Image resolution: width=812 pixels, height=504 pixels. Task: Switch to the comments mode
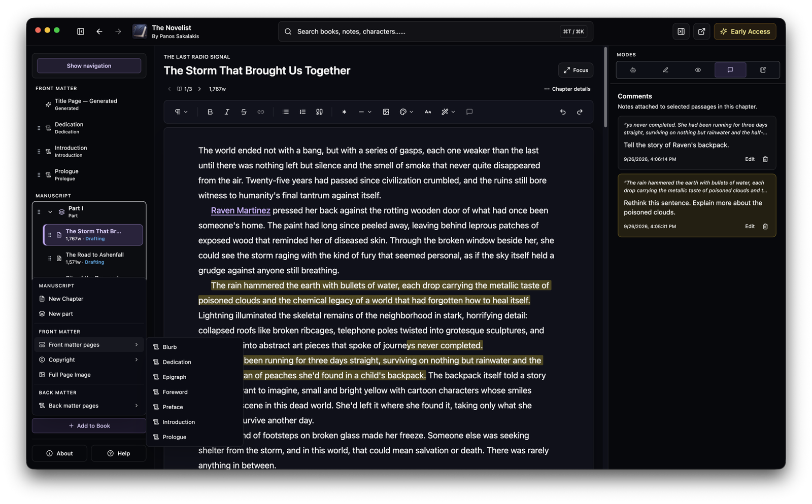[x=730, y=70]
